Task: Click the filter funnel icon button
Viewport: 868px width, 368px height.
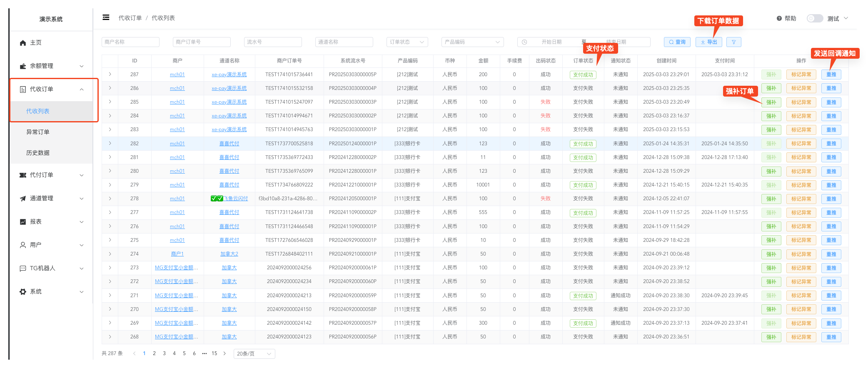Action: pos(733,42)
